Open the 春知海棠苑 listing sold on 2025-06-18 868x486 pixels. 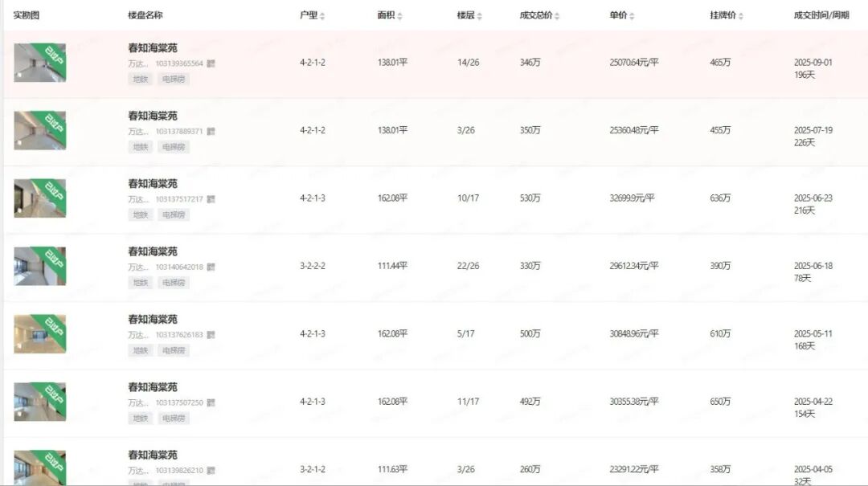[153, 251]
